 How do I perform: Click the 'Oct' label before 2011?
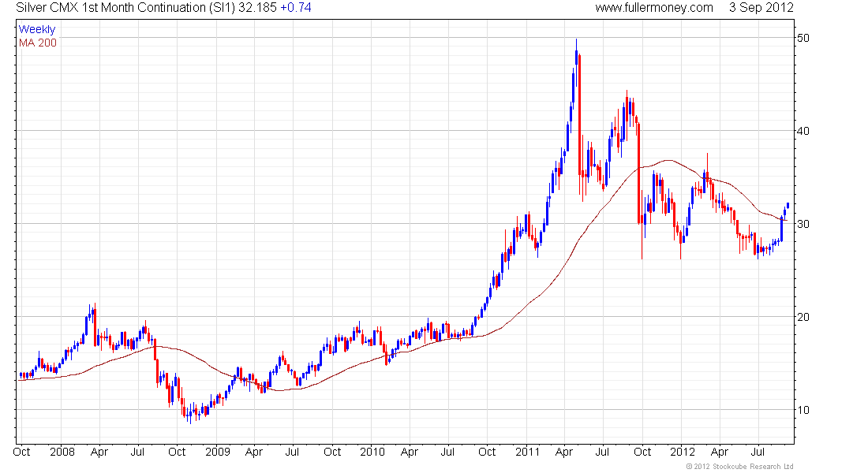pos(487,452)
